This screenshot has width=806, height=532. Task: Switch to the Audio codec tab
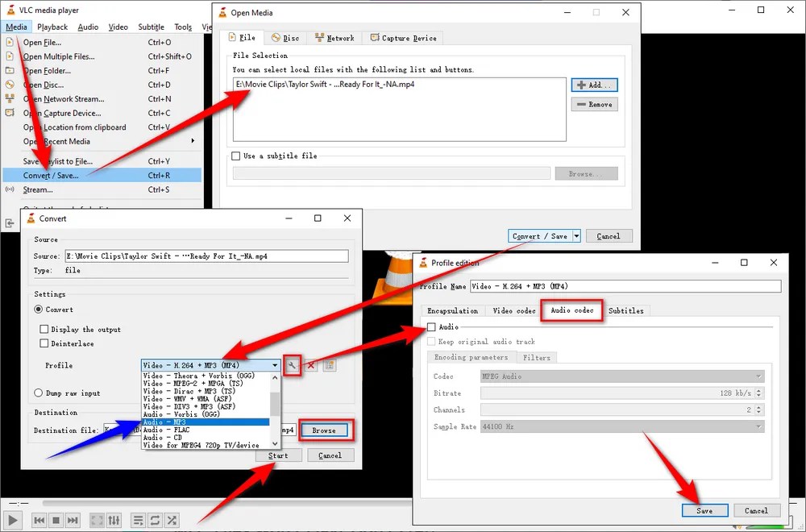[x=571, y=310]
